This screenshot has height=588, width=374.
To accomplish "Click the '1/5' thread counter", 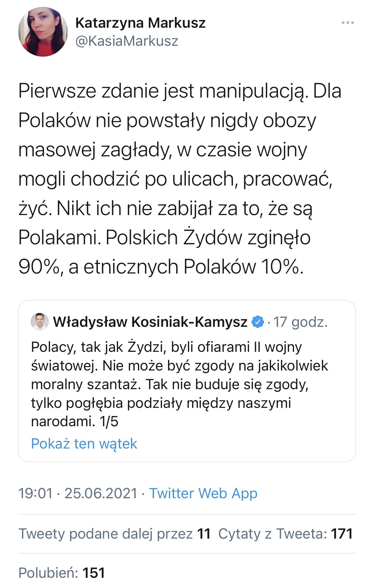I will tap(109, 421).
